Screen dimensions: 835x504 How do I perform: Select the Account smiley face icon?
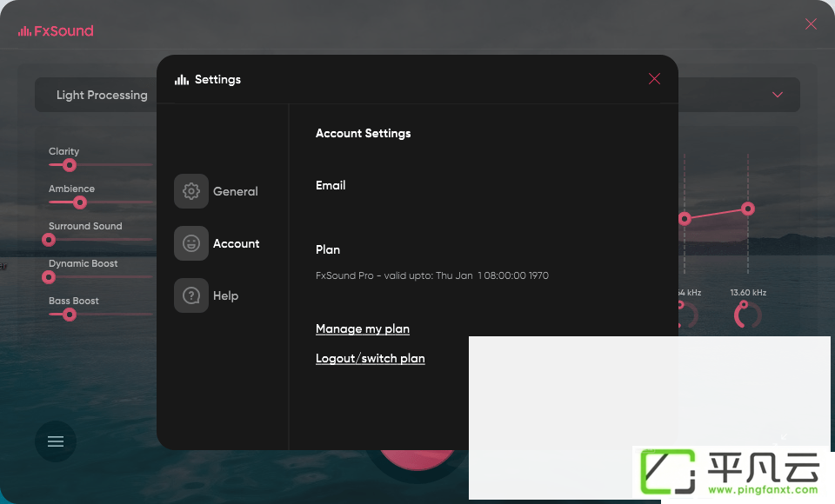click(191, 243)
